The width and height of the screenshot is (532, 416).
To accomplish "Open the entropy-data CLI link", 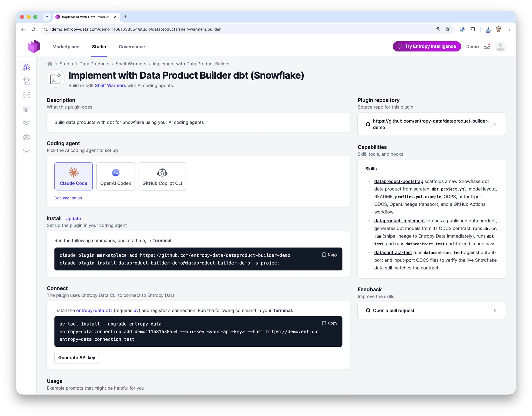I will 94,311.
